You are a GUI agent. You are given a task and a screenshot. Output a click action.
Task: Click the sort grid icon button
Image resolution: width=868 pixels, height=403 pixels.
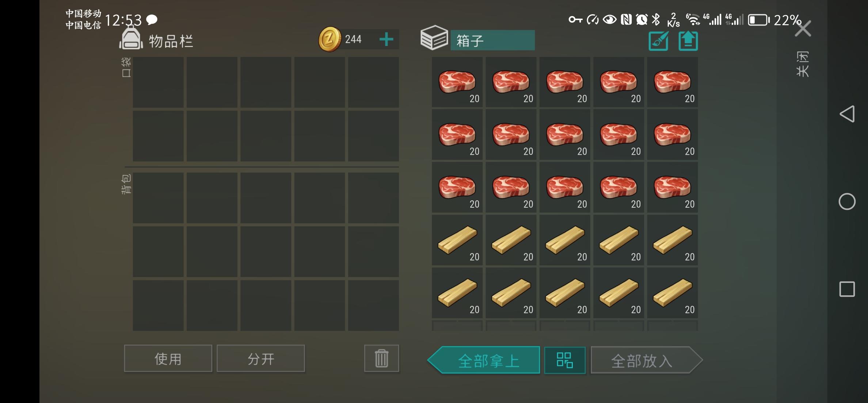tap(565, 360)
